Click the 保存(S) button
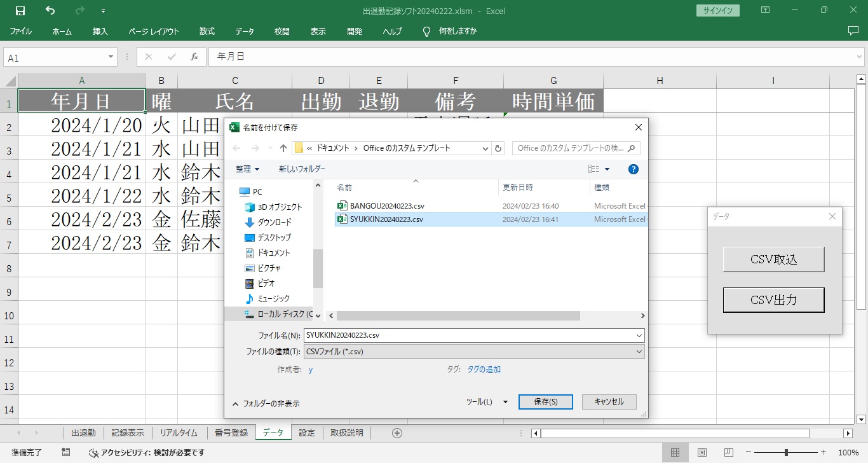 click(x=546, y=402)
